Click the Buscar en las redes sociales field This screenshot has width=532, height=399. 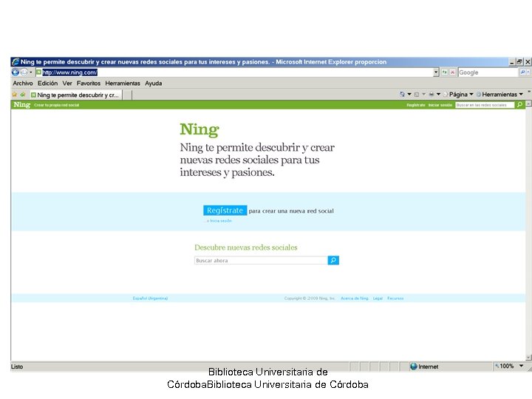click(x=485, y=105)
